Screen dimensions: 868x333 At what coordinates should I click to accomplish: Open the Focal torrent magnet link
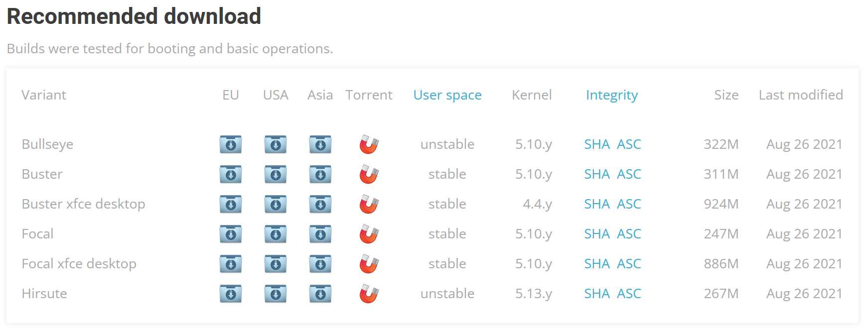tap(369, 234)
